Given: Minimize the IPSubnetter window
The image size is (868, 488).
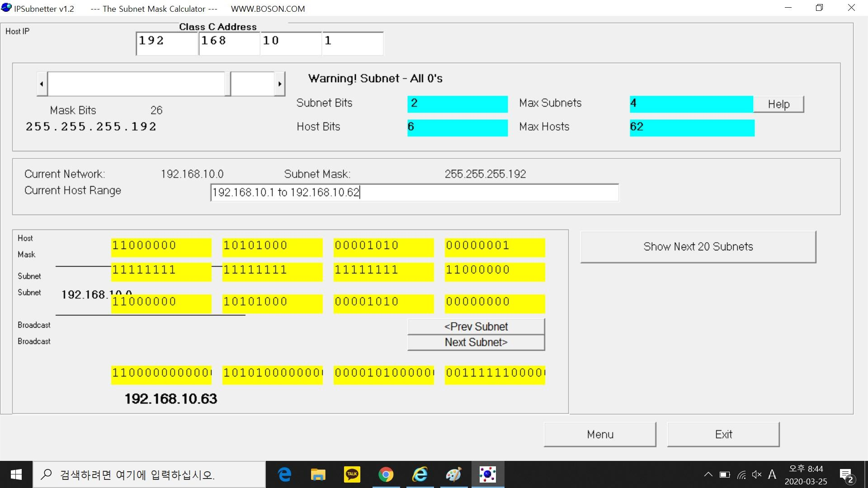Looking at the screenshot, I should click(x=788, y=8).
